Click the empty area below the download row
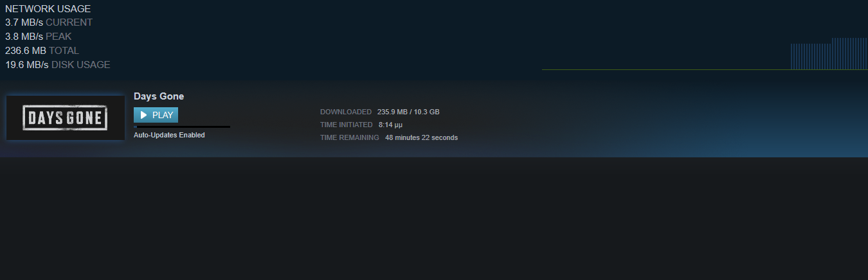 434,218
